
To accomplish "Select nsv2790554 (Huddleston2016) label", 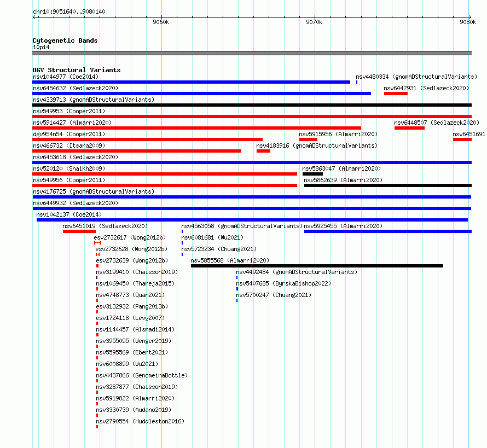I will [141, 421].
